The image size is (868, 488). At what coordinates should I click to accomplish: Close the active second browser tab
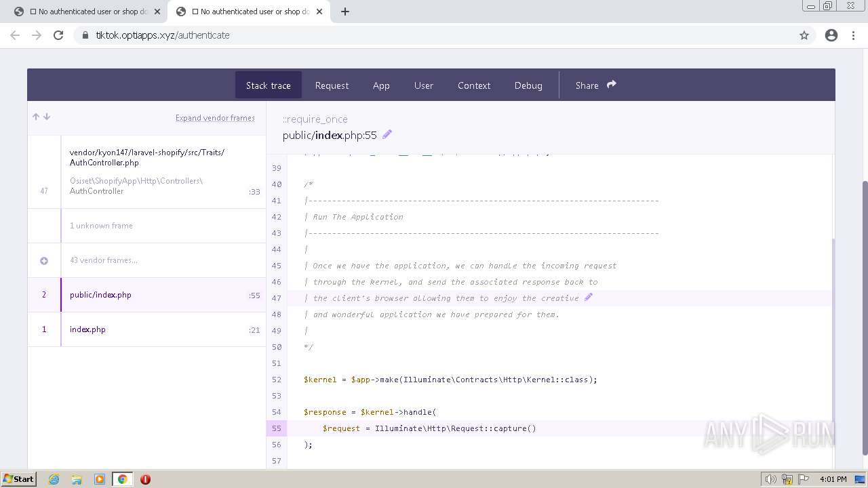coord(319,12)
